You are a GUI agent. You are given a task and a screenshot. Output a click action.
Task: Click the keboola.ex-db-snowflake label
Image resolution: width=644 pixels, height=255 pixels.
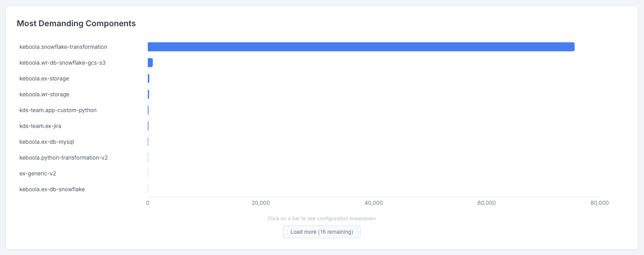(52, 189)
